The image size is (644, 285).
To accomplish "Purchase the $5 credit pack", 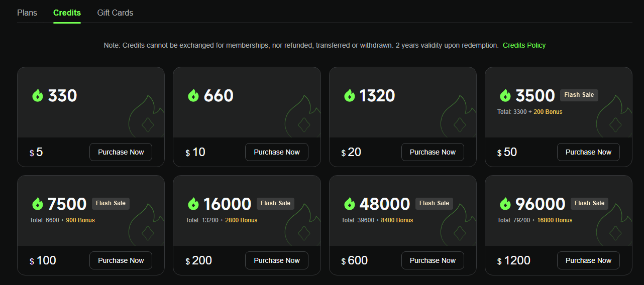I will point(121,152).
